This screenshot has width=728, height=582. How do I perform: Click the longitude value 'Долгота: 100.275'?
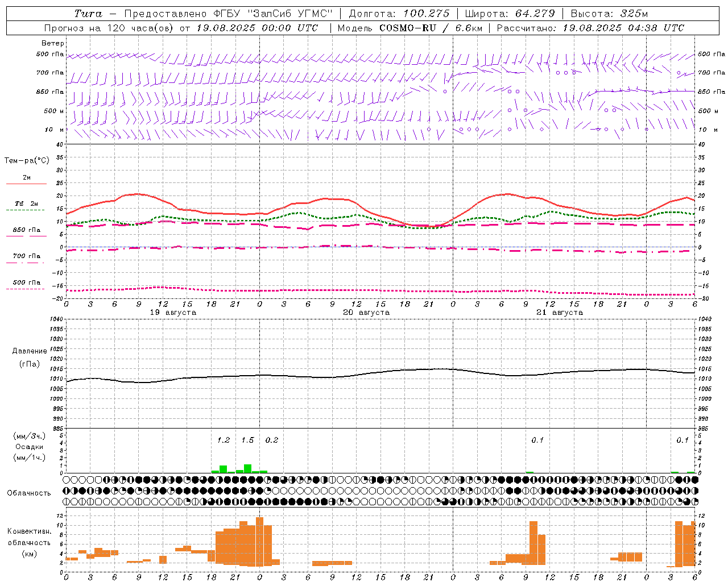(399, 14)
